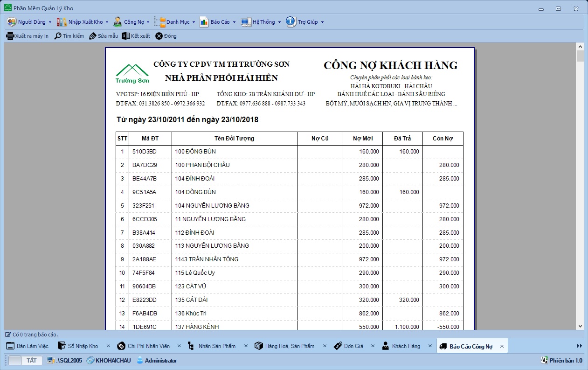Open the Nhập Xuất Kho dropdown
This screenshot has height=370, width=588.
point(107,22)
